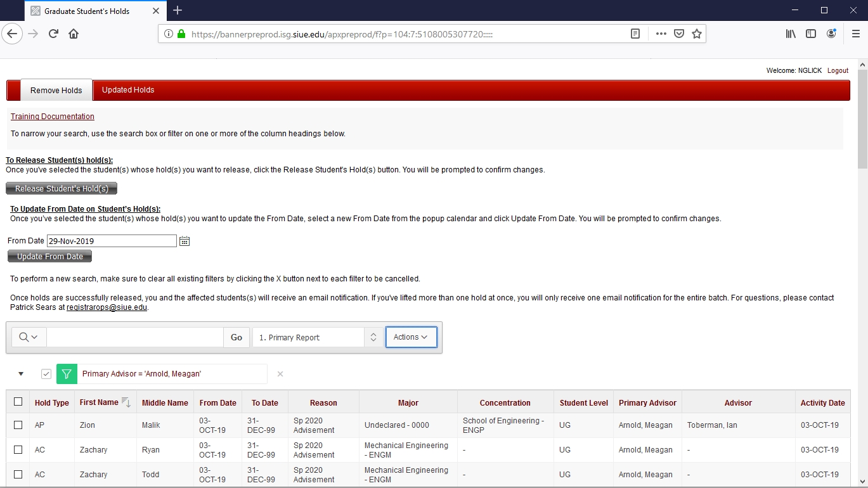868x488 pixels.
Task: Open the From Date calendar picker icon
Action: click(185, 241)
